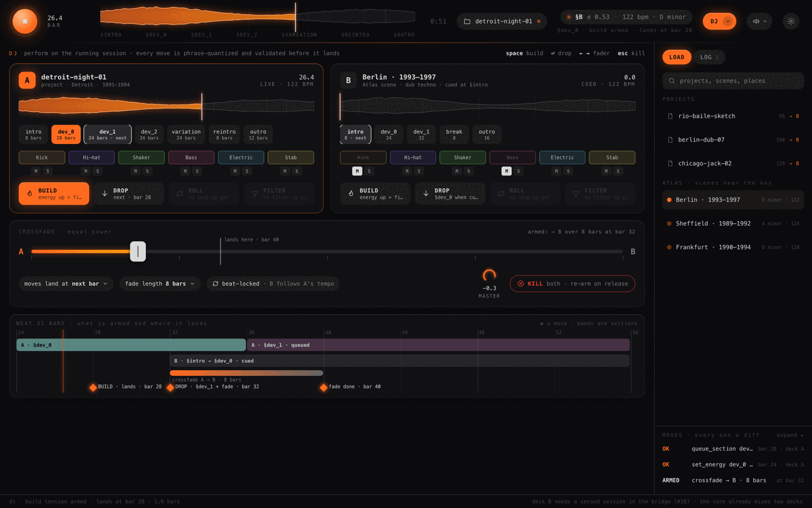Click the search magnifier icon in sidebar
This screenshot has height=508, width=812.
[672, 81]
